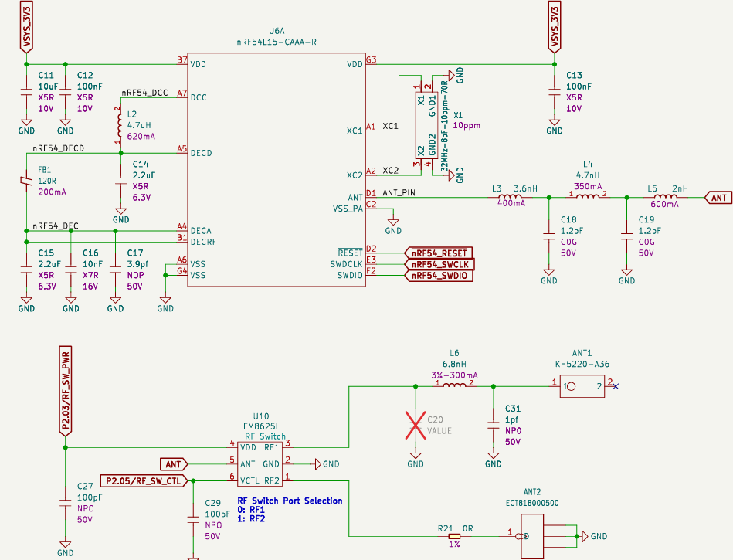Viewport: 733px width, 560px height.
Task: Select inductor L6 6.8nH symbol
Action: pyautogui.click(x=454, y=385)
